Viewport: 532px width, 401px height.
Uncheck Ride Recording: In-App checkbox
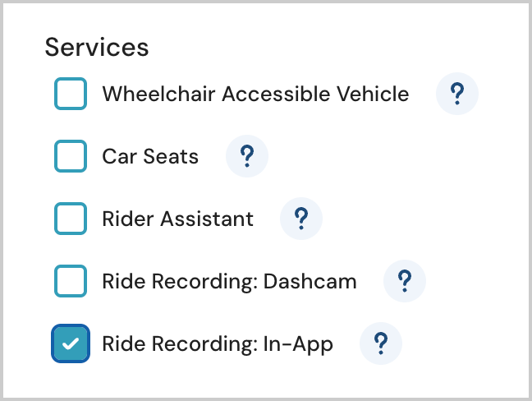(71, 343)
